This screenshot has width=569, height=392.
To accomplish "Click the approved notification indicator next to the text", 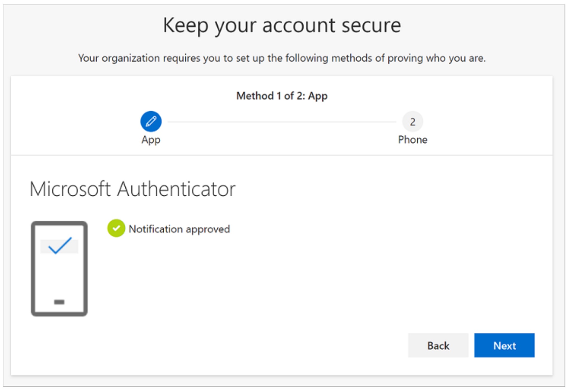I will pyautogui.click(x=116, y=229).
